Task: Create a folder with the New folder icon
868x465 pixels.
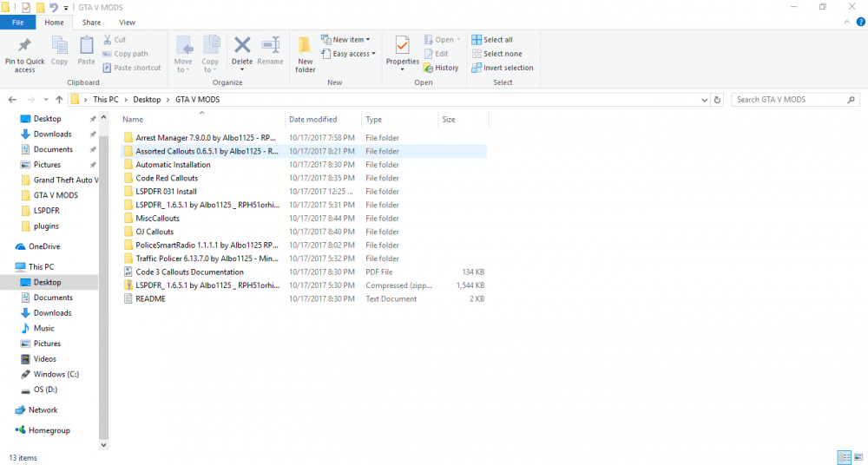Action: 305,45
